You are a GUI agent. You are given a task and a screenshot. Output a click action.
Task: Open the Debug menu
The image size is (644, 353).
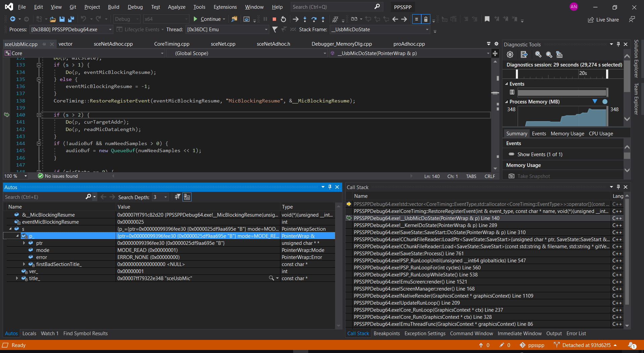tap(135, 7)
